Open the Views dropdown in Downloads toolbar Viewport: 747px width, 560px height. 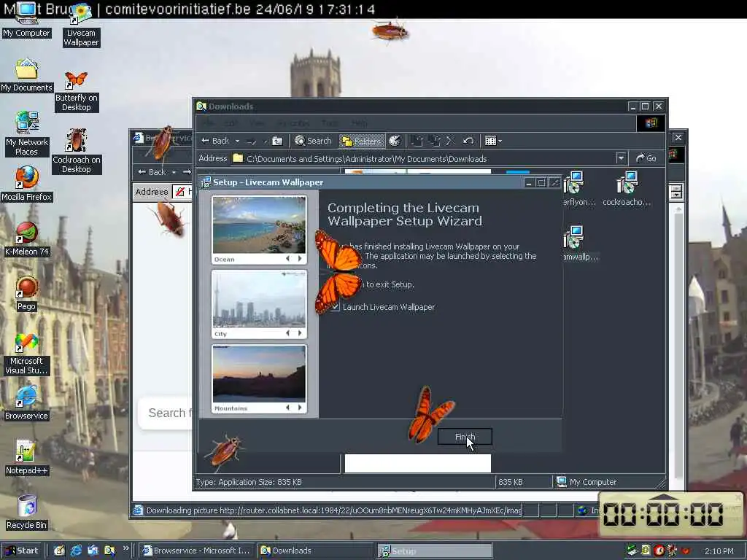tap(493, 141)
